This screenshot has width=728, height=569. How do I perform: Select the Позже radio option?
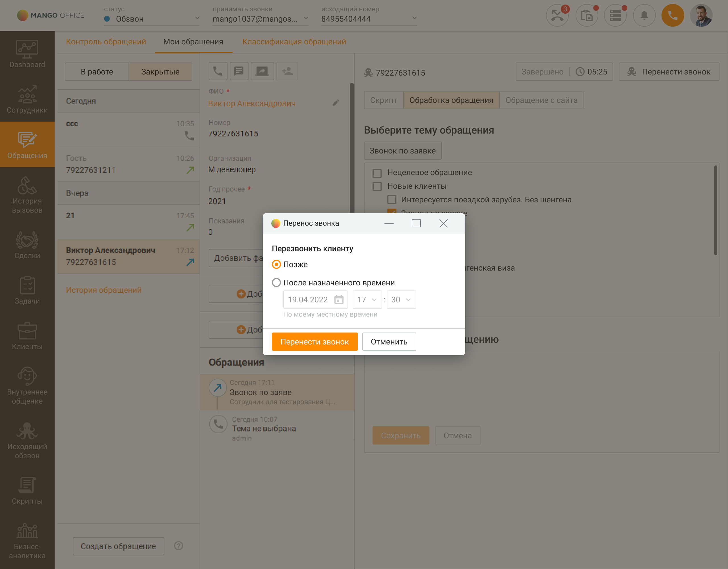coord(276,265)
